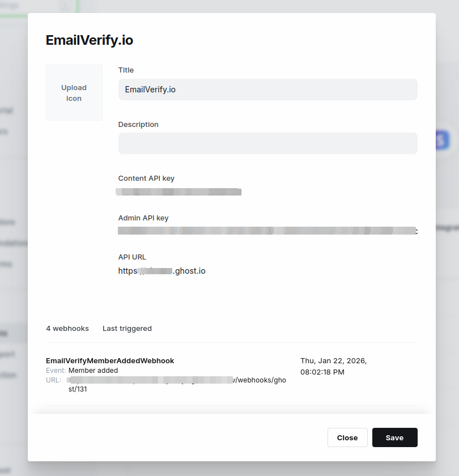459x476 pixels.
Task: Click the 'Admin API key' label
Action: [143, 218]
